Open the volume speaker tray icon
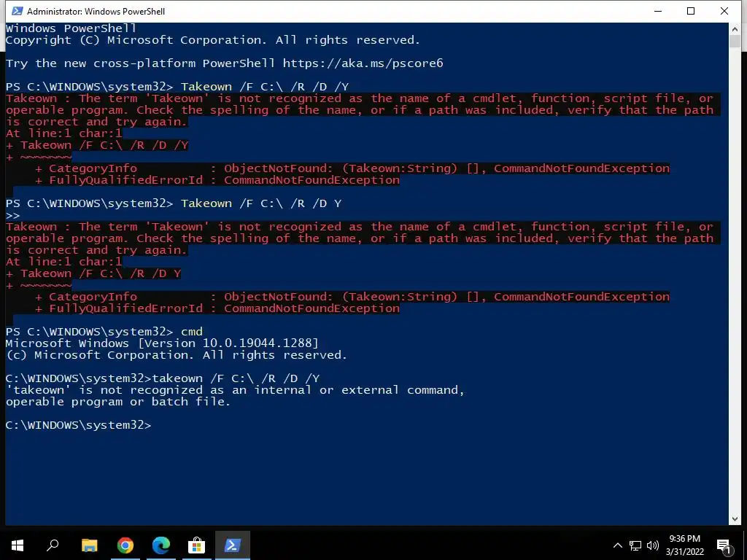747x560 pixels. click(653, 545)
